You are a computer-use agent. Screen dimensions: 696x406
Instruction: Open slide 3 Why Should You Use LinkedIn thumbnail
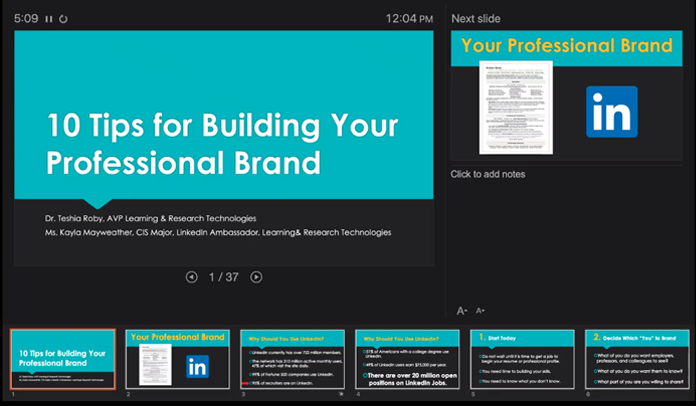tap(293, 359)
